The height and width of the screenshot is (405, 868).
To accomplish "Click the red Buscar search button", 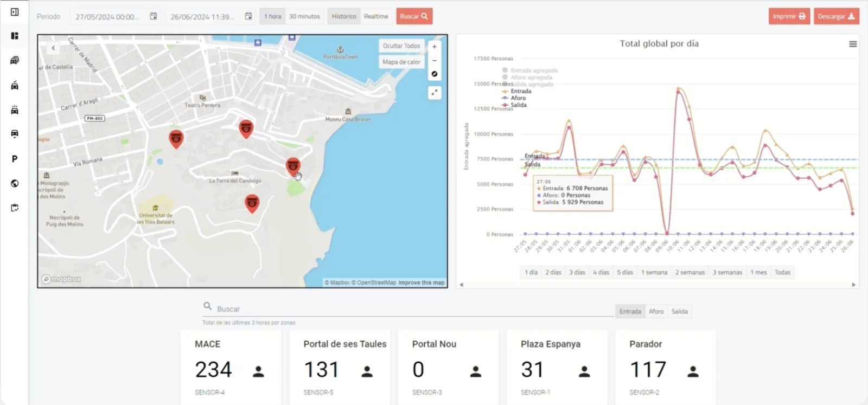I will click(414, 16).
